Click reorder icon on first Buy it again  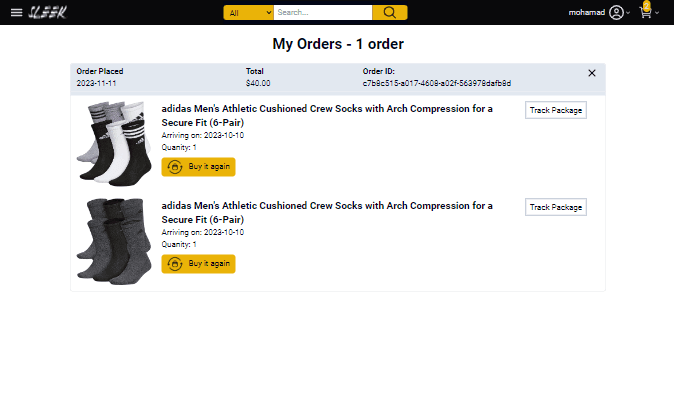(x=175, y=167)
